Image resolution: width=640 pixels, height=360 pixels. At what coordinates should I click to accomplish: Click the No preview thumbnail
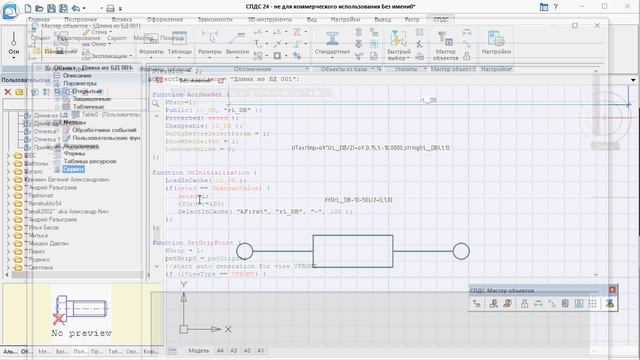click(x=82, y=314)
